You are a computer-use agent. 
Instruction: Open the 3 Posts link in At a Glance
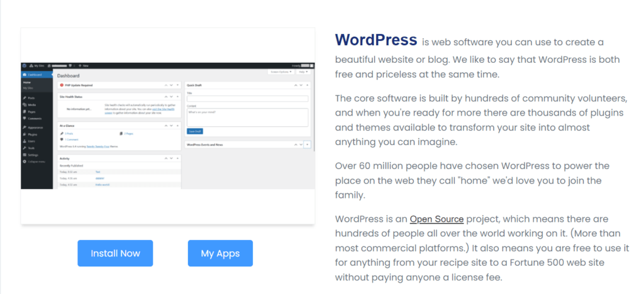click(69, 134)
